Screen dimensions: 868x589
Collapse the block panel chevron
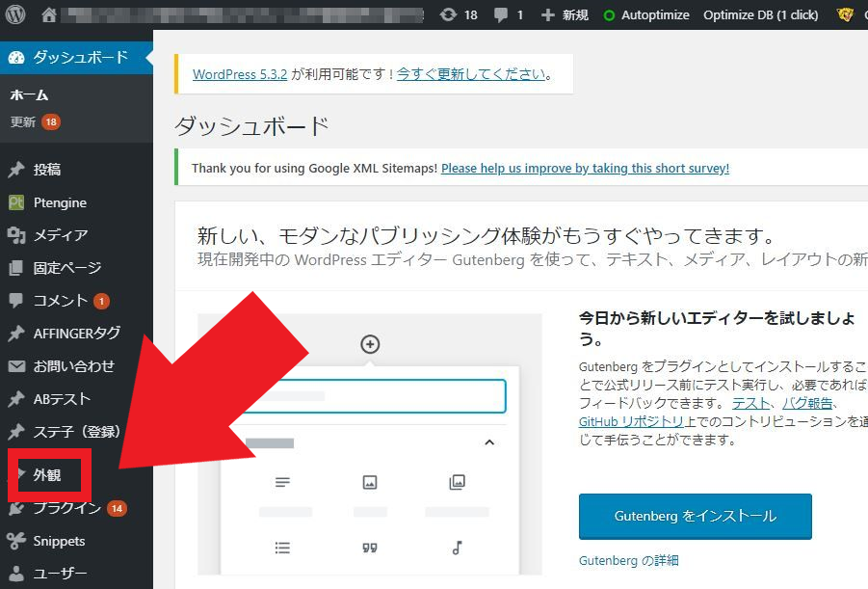tap(489, 442)
